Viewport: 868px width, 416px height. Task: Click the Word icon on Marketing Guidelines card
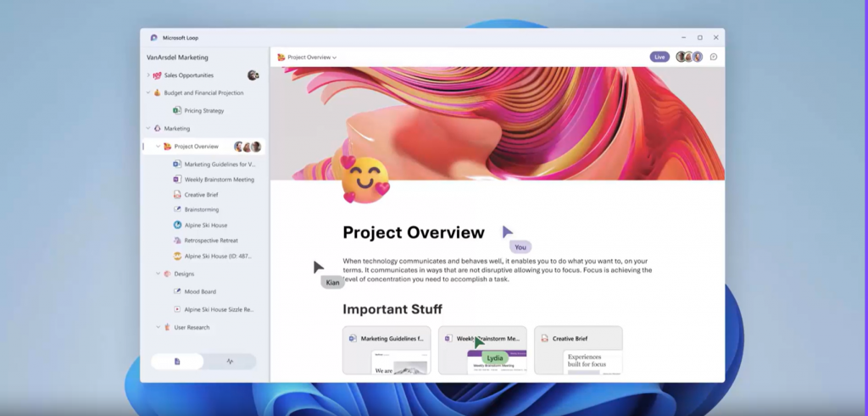(x=353, y=339)
